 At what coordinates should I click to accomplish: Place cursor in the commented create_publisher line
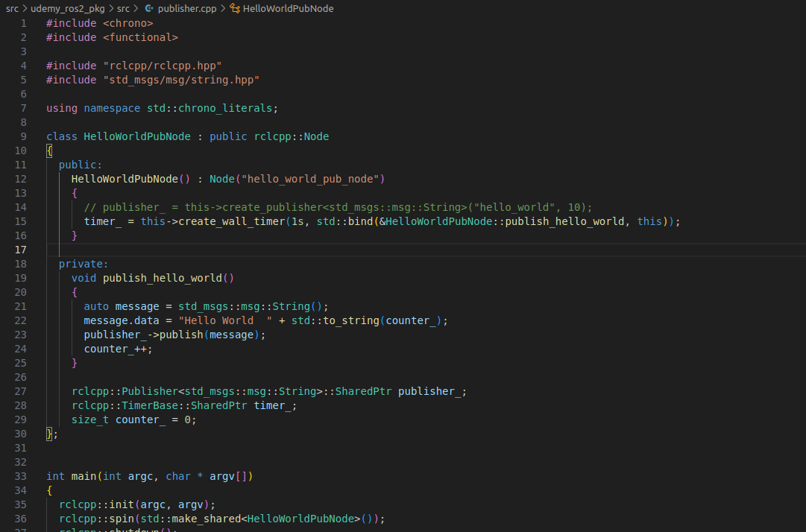pyautogui.click(x=298, y=206)
